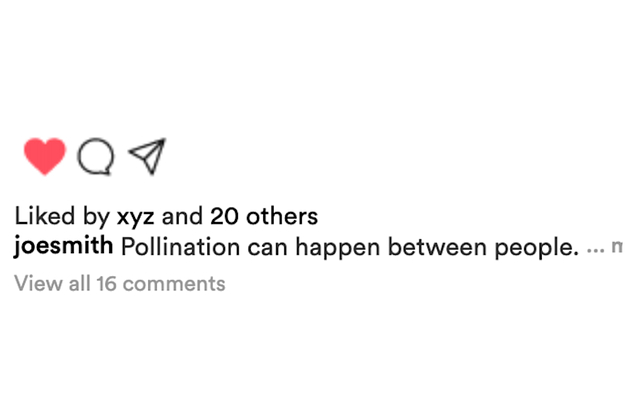Viewport: 625px width, 415px height.
Task: Share the post with the paper plane icon
Action: (147, 156)
